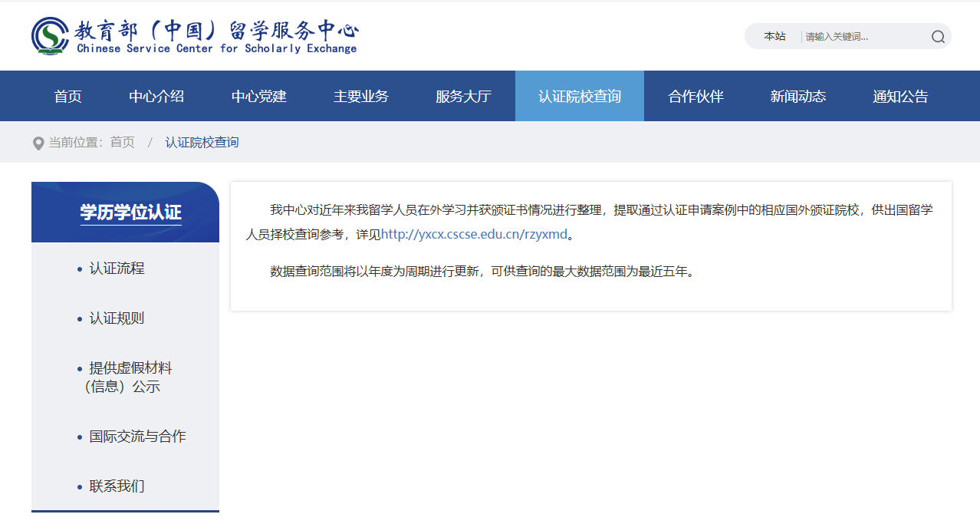Open the 中心党建 page

coord(258,95)
